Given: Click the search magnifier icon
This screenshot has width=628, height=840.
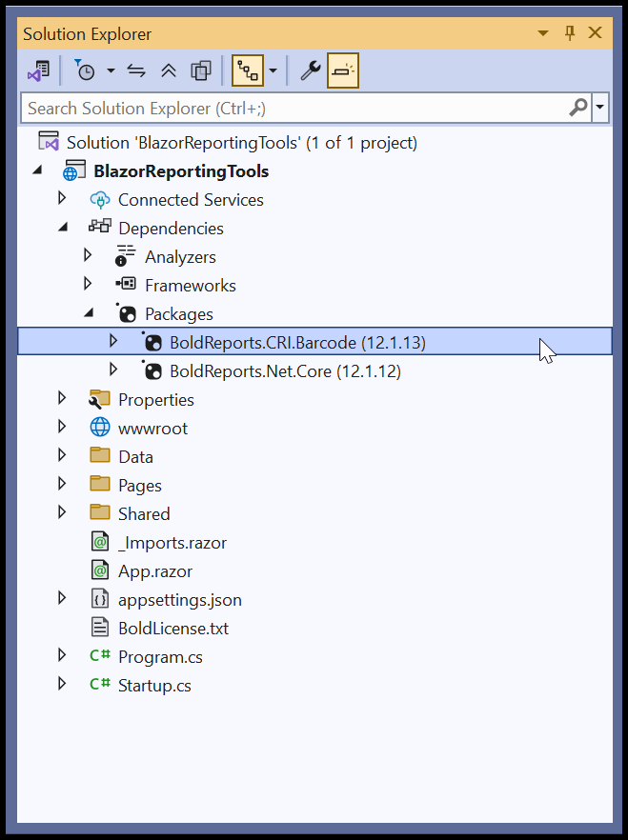Looking at the screenshot, I should tap(578, 108).
